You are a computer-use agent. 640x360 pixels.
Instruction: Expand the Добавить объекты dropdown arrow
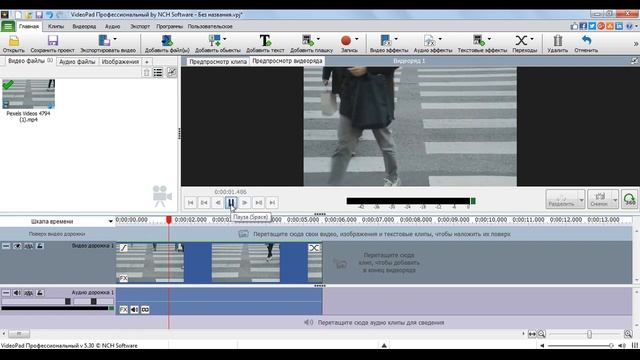click(x=225, y=39)
